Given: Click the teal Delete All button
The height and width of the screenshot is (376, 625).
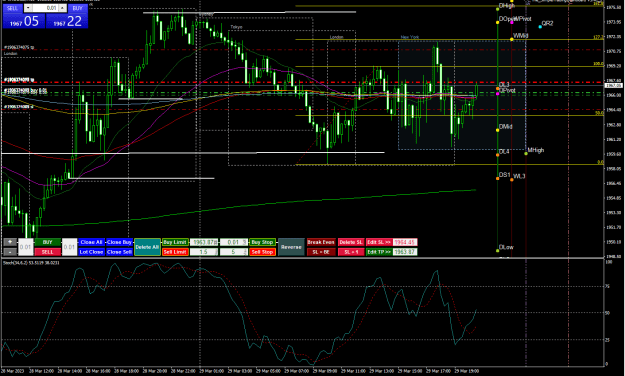Looking at the screenshot, I should 147,247.
